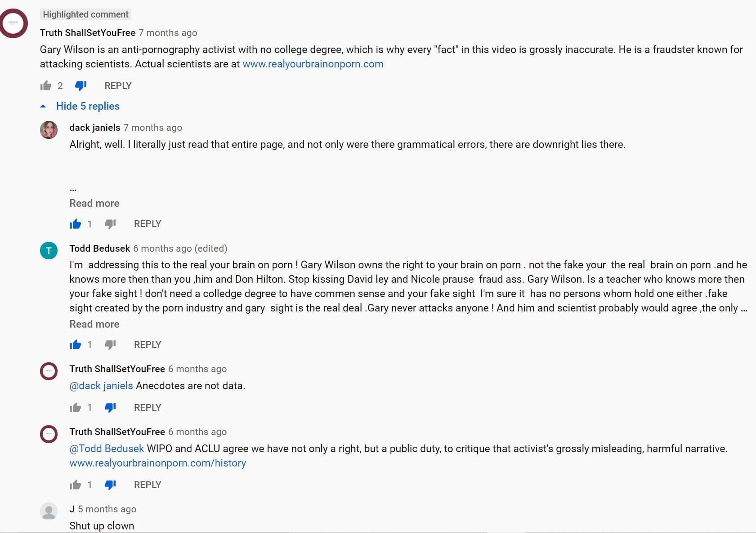Like the highlighted Gary Wilson comment
Viewport: 756px width, 533px height.
[46, 85]
